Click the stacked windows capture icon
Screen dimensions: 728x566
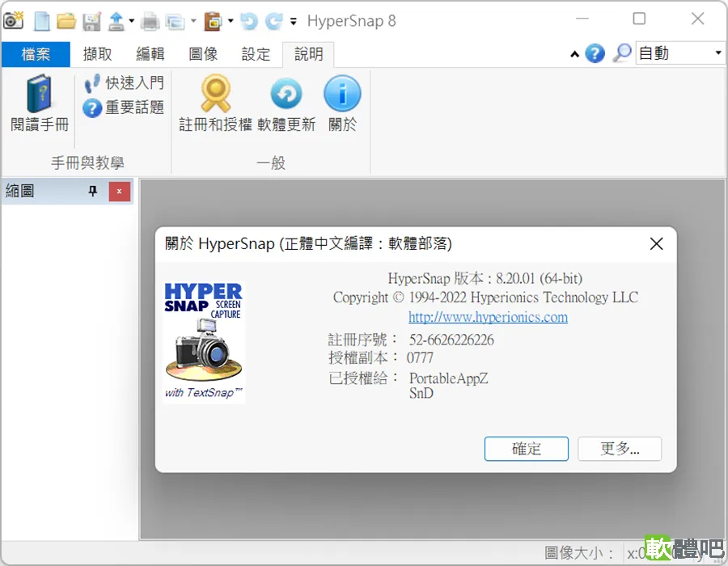point(175,22)
